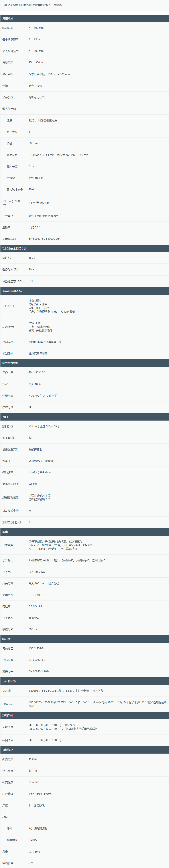Click the '发散角' row label

coord(6,227)
